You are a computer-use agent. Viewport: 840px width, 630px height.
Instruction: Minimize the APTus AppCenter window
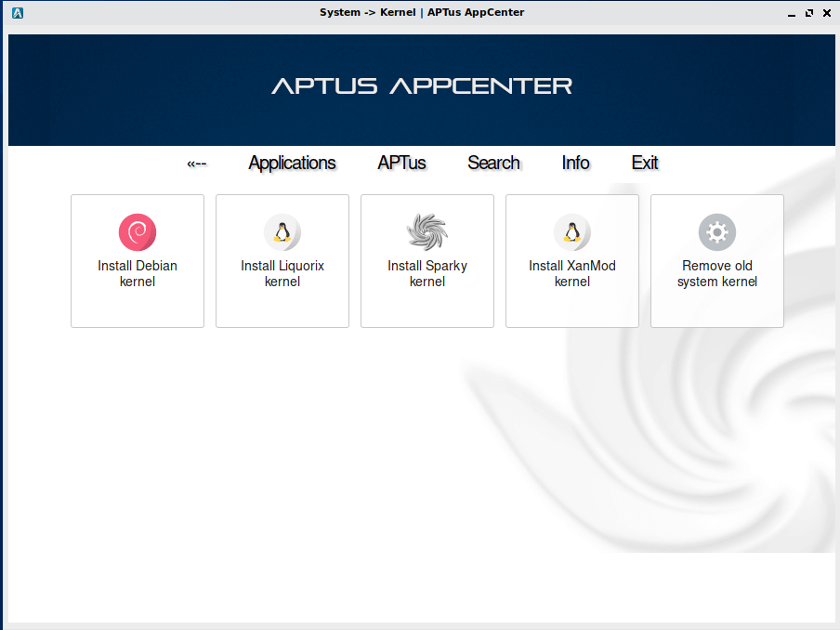pyautogui.click(x=793, y=13)
